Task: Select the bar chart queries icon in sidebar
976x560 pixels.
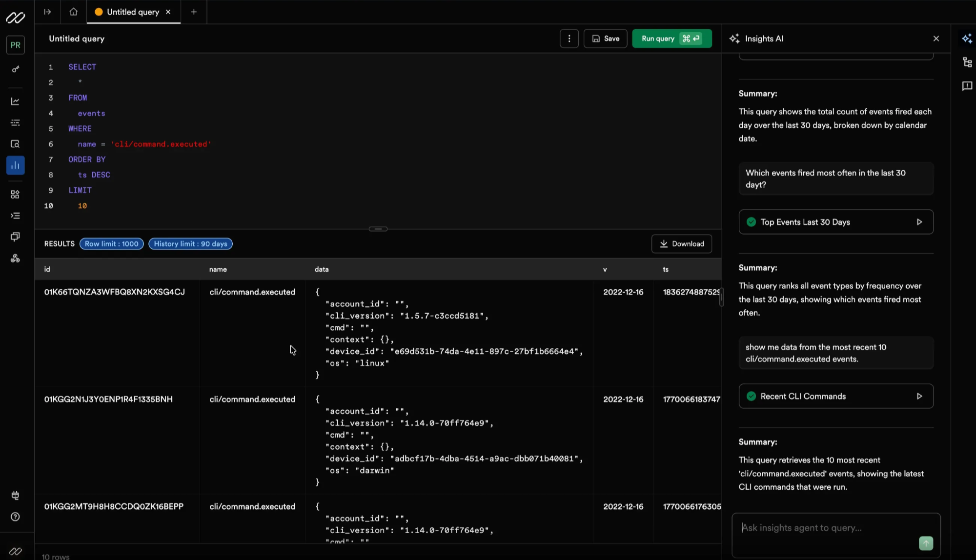Action: coord(15,165)
